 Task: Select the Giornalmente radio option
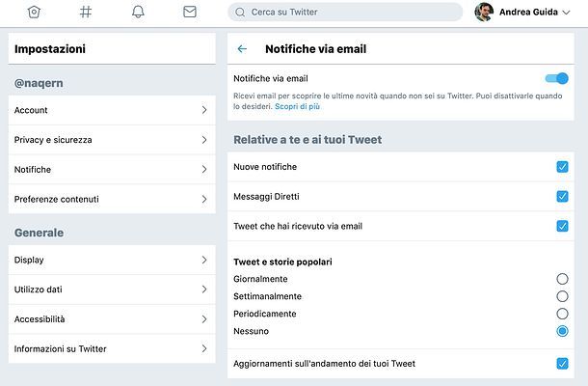click(562, 279)
